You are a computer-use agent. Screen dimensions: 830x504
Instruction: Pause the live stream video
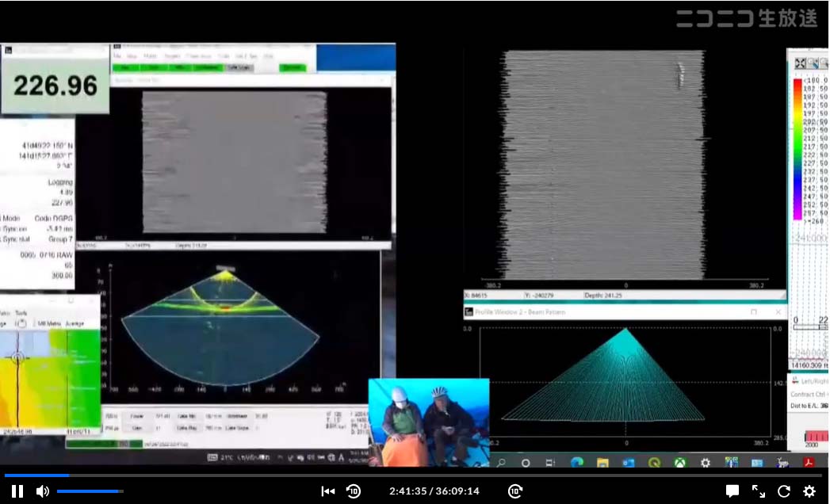pos(17,491)
